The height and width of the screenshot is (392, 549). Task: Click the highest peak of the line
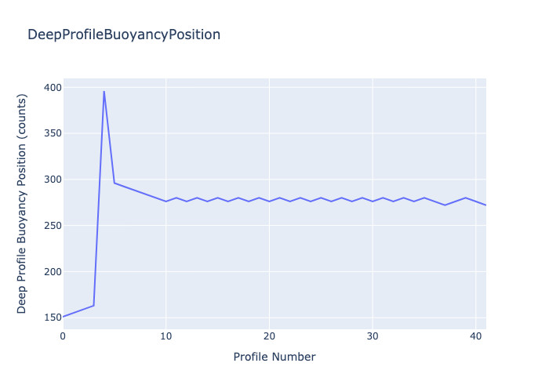point(104,91)
